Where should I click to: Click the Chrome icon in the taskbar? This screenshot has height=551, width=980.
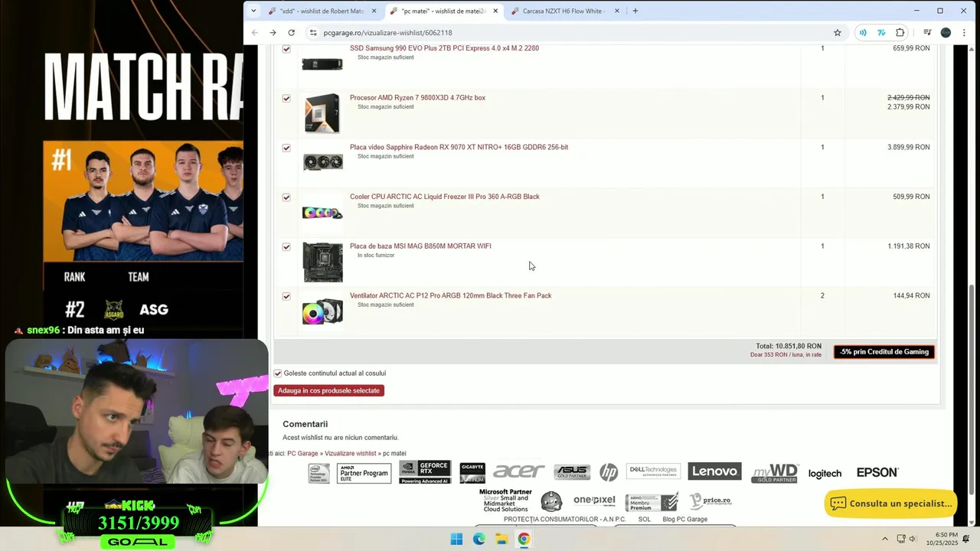click(x=524, y=540)
